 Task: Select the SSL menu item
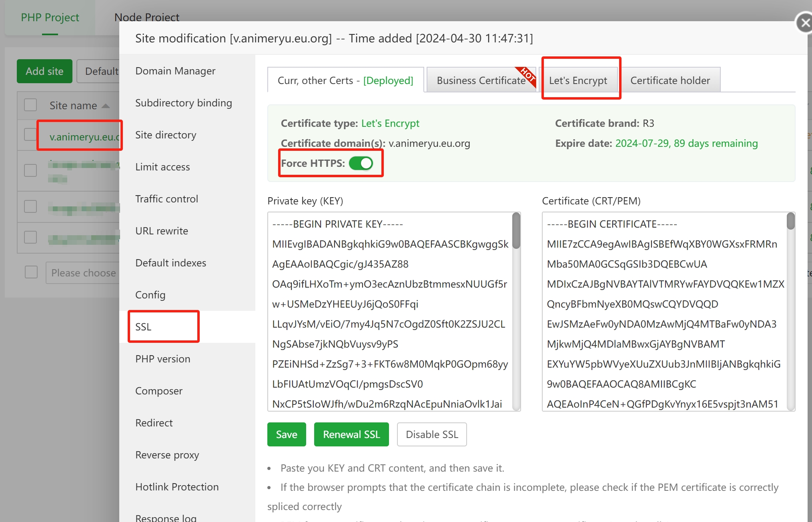[x=144, y=327]
